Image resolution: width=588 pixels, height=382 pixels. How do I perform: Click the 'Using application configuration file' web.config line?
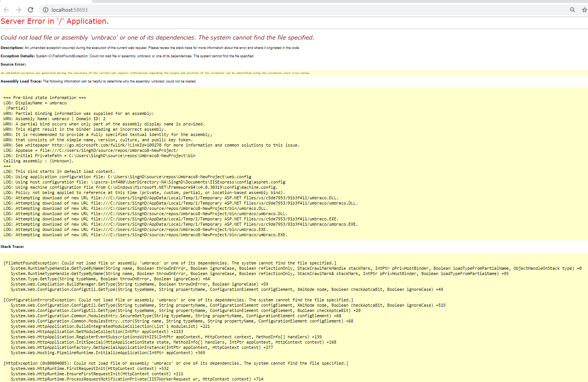[127, 177]
